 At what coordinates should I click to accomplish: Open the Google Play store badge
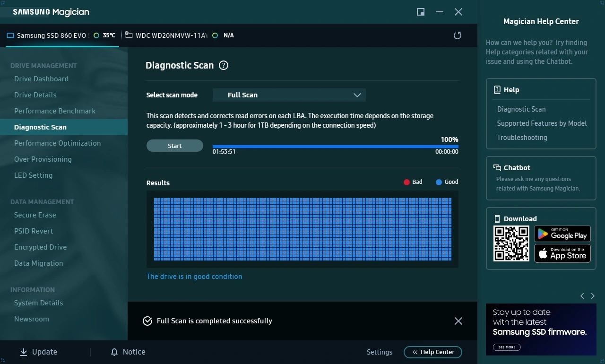[562, 234]
